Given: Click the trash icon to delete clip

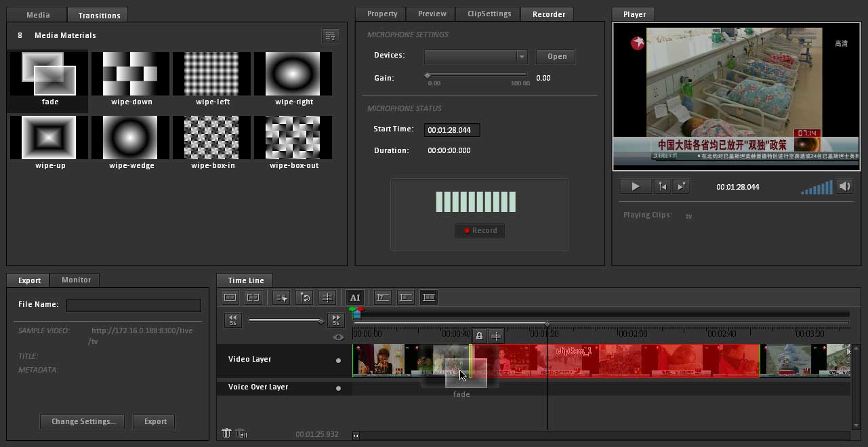Looking at the screenshot, I should tap(226, 433).
